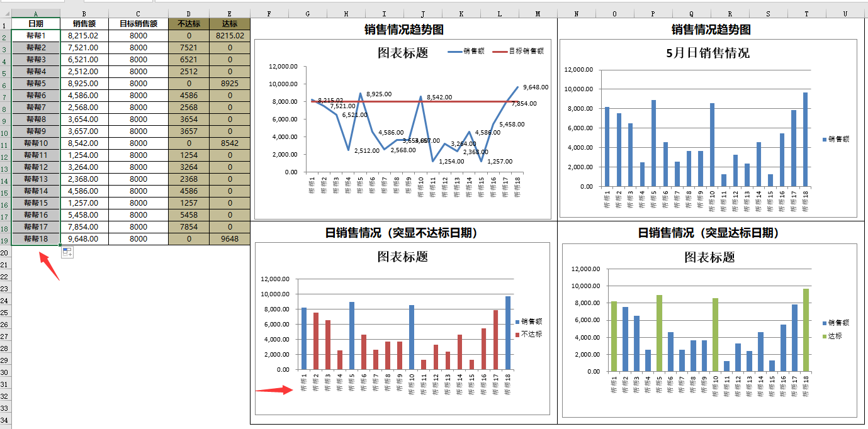Click the red 不达标 legend entry
This screenshot has height=429, width=868.
tap(529, 334)
